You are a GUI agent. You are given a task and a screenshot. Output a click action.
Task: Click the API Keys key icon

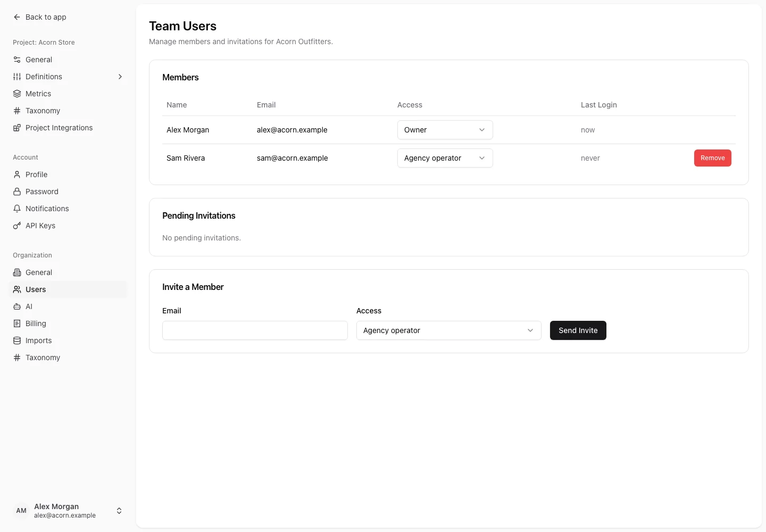(17, 226)
